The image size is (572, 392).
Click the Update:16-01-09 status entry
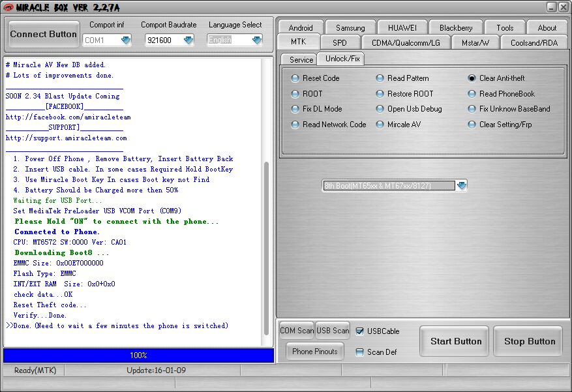156,370
